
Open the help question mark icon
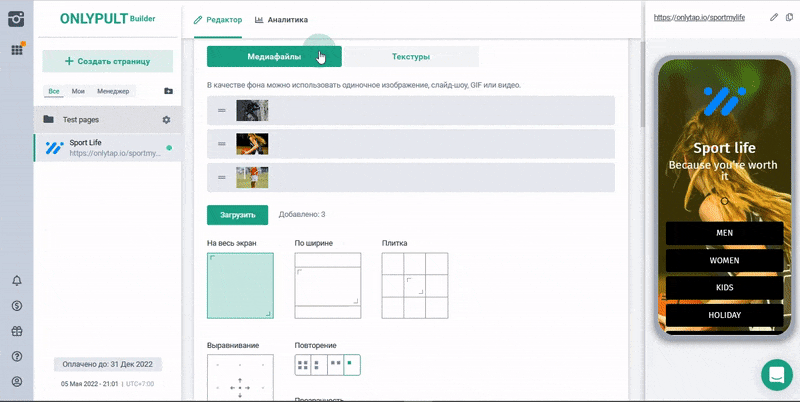[x=16, y=356]
